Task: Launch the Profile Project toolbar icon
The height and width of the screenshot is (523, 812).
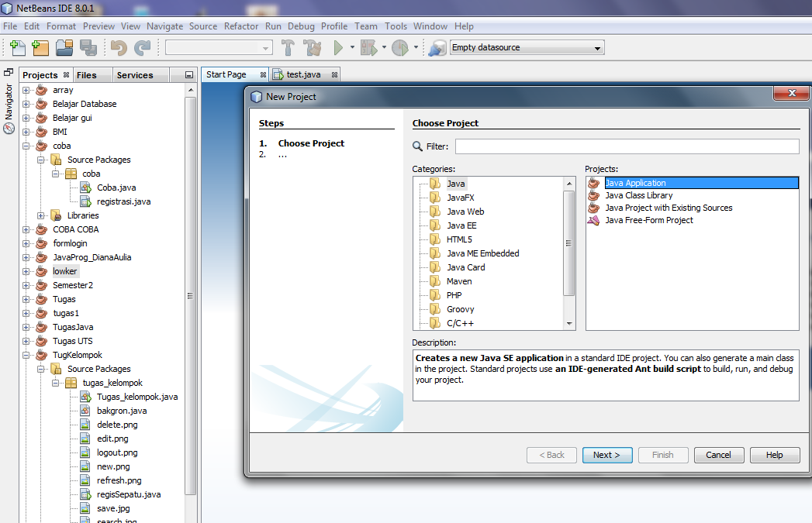Action: pyautogui.click(x=398, y=47)
